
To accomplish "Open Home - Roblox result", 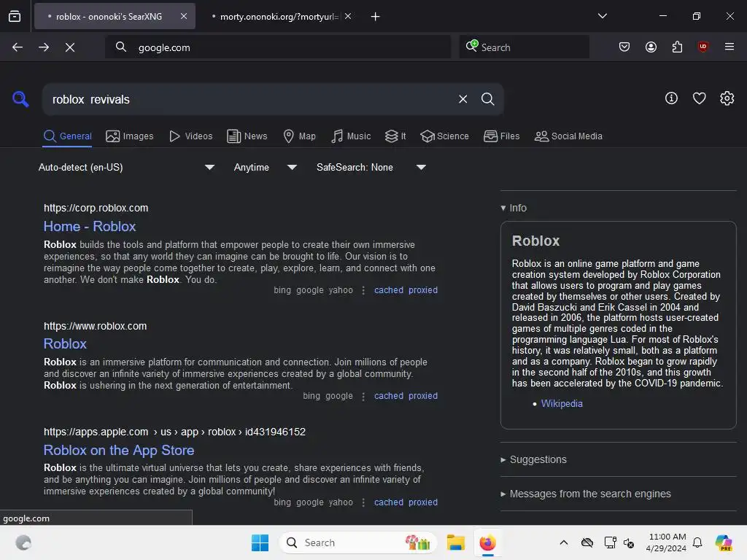I will pos(90,226).
